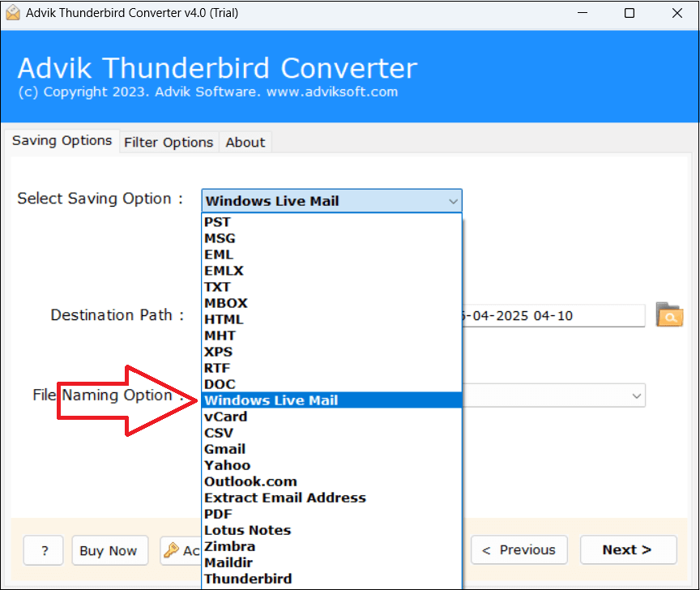Choose Extract Email Address option
This screenshot has width=700, height=590.
coord(331,498)
